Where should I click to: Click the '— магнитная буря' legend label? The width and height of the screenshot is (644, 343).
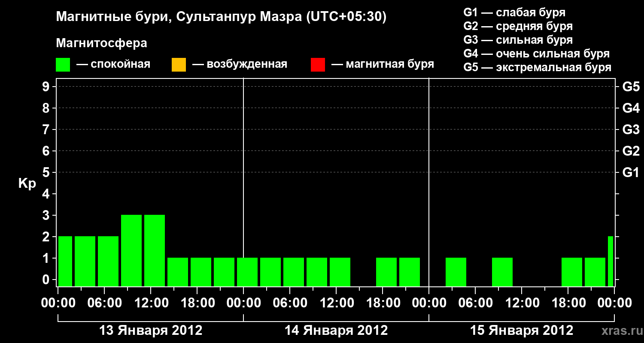pyautogui.click(x=383, y=65)
